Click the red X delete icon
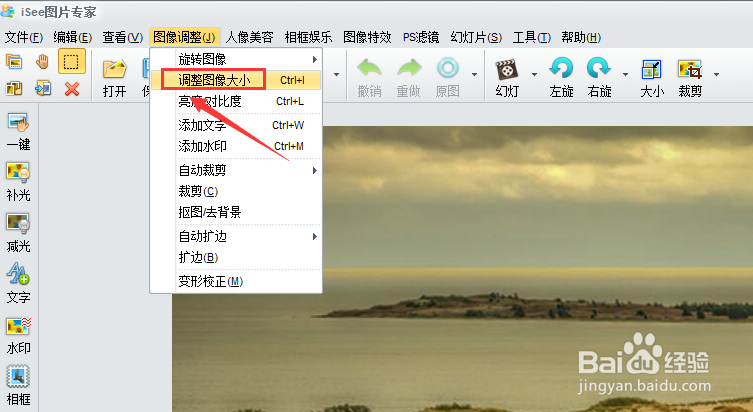Image resolution: width=753 pixels, height=412 pixels. [72, 89]
